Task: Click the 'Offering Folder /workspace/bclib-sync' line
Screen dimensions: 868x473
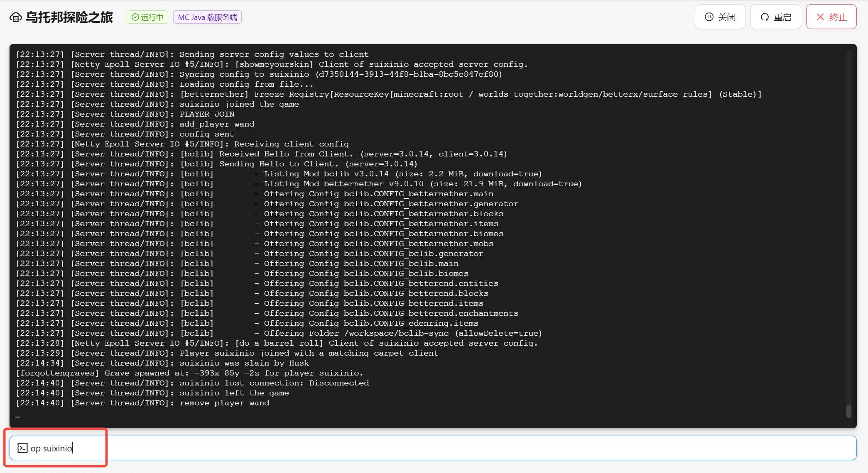Action: [x=279, y=333]
